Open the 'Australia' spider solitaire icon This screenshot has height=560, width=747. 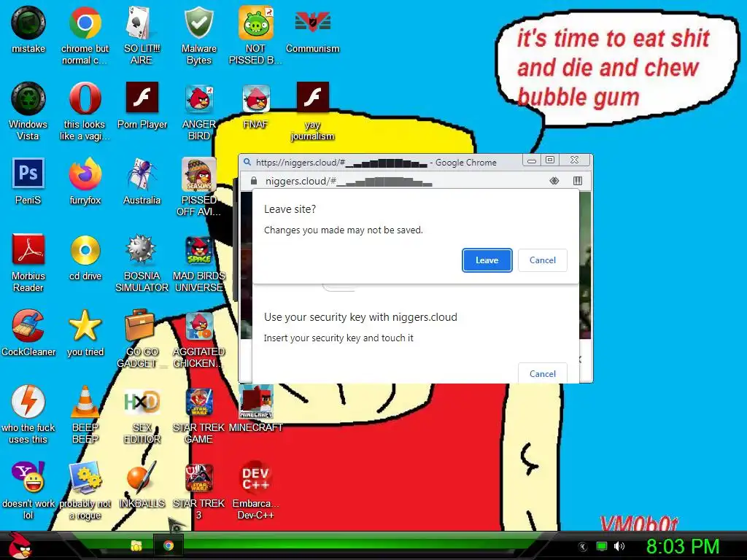(142, 174)
